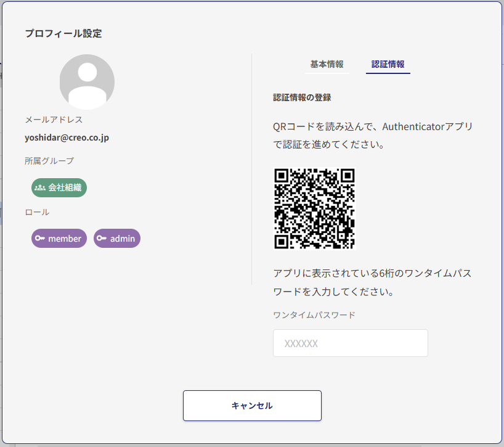Click the Authenticator QR instruction text
Image resolution: width=504 pixels, height=447 pixels.
(373, 136)
